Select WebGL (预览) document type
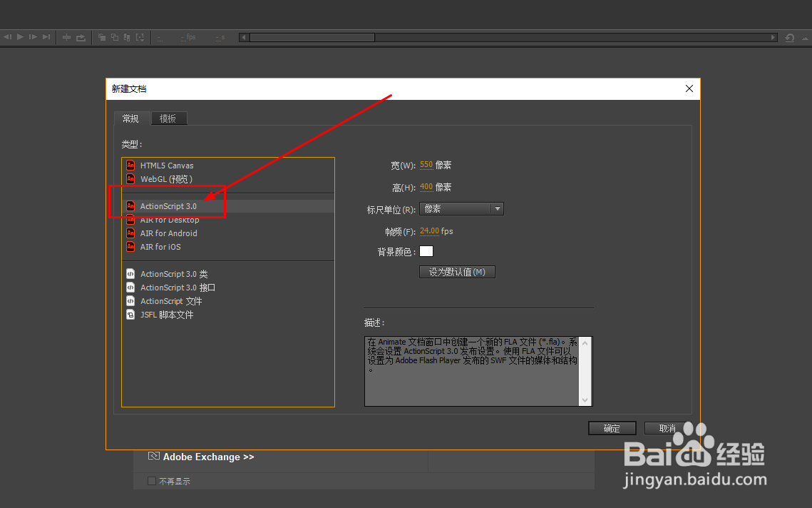The width and height of the screenshot is (812, 508). point(228,179)
